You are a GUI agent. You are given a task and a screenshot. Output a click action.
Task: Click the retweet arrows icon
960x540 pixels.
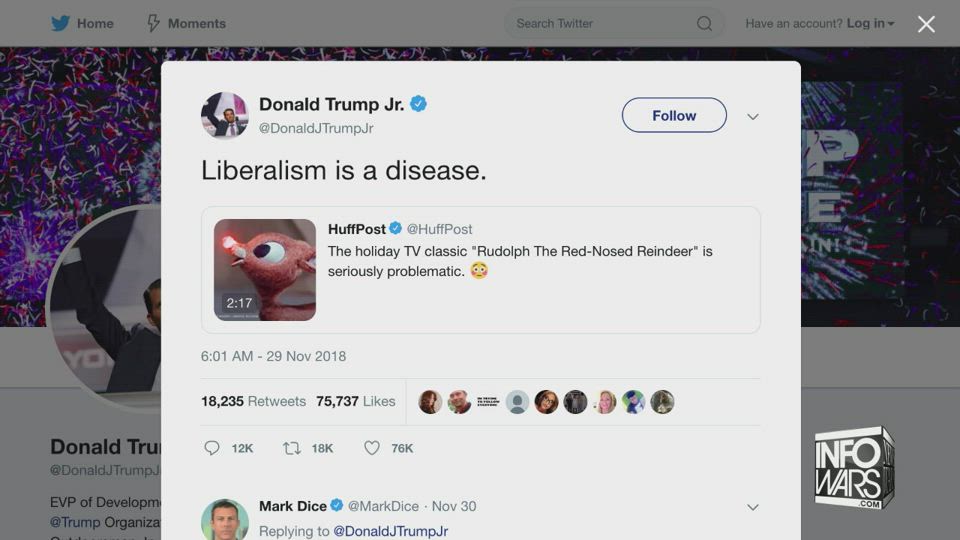pos(291,448)
